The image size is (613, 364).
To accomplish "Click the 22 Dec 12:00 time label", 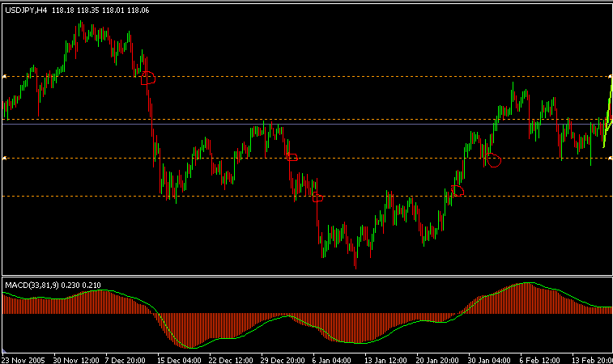I will [231, 360].
